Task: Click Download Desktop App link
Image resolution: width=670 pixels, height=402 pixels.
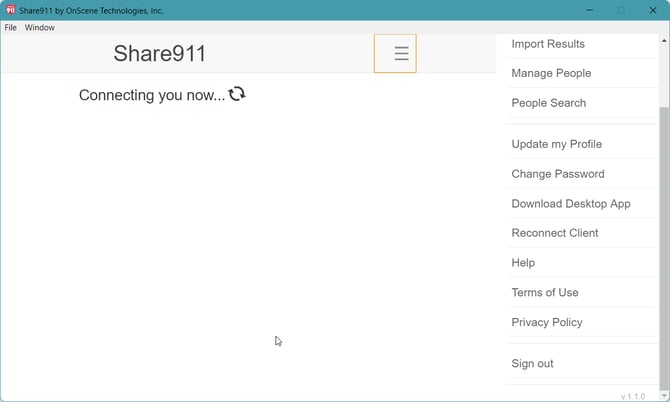Action: click(570, 203)
